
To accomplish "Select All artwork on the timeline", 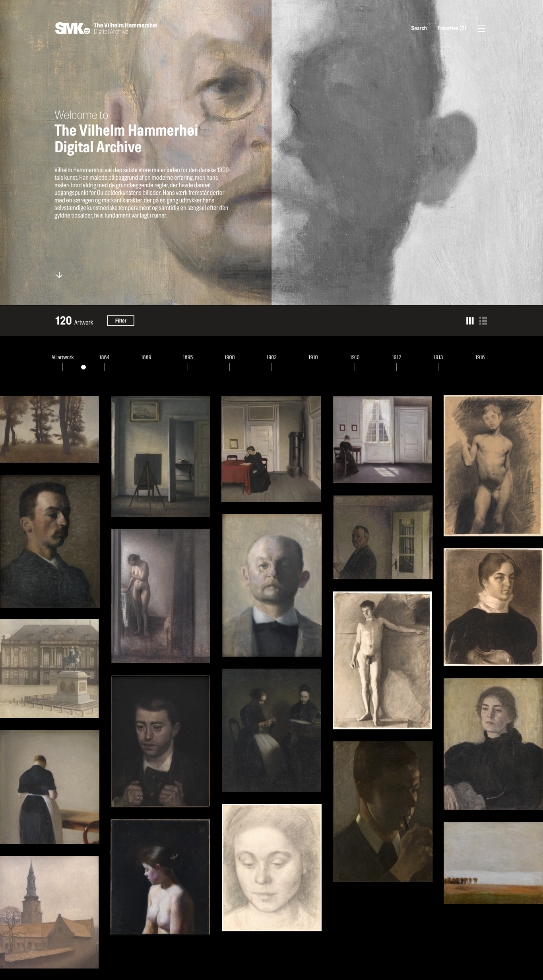I will click(62, 357).
